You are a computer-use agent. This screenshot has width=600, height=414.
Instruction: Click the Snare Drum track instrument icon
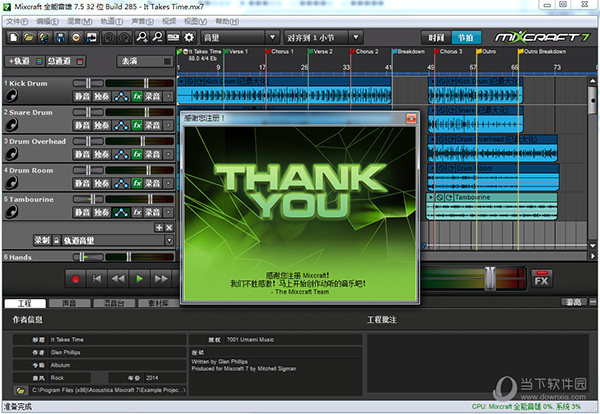(x=11, y=124)
